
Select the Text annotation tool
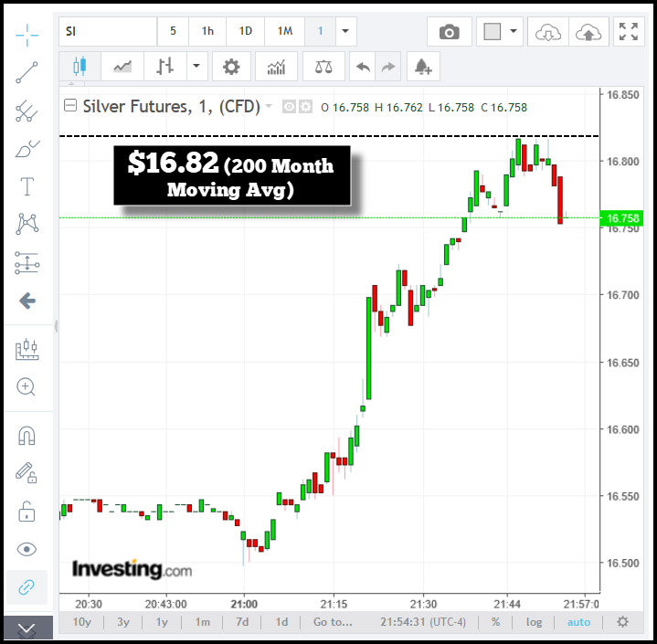(x=26, y=187)
